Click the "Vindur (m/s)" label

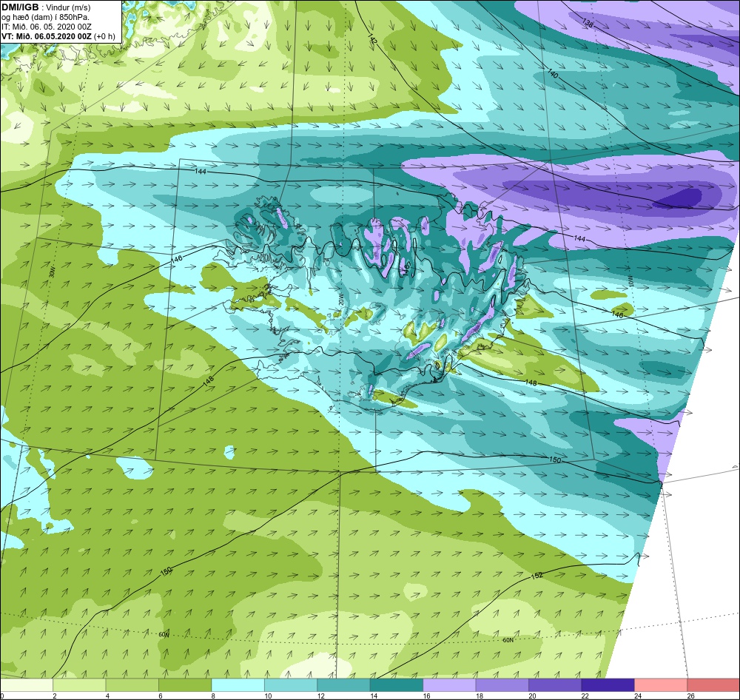(x=69, y=8)
